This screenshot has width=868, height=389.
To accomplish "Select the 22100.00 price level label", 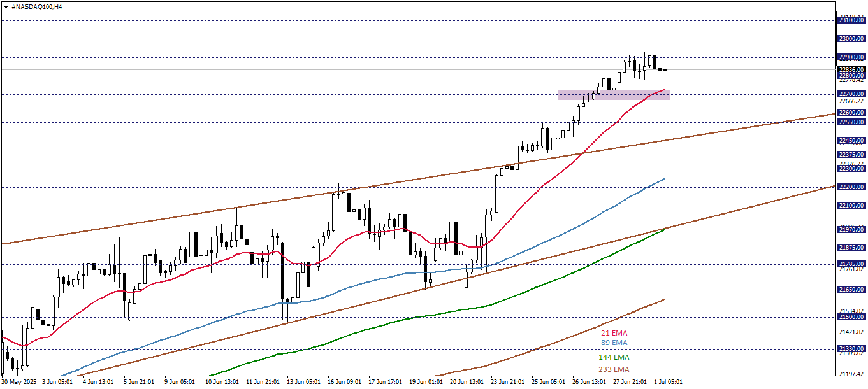I will tap(851, 205).
